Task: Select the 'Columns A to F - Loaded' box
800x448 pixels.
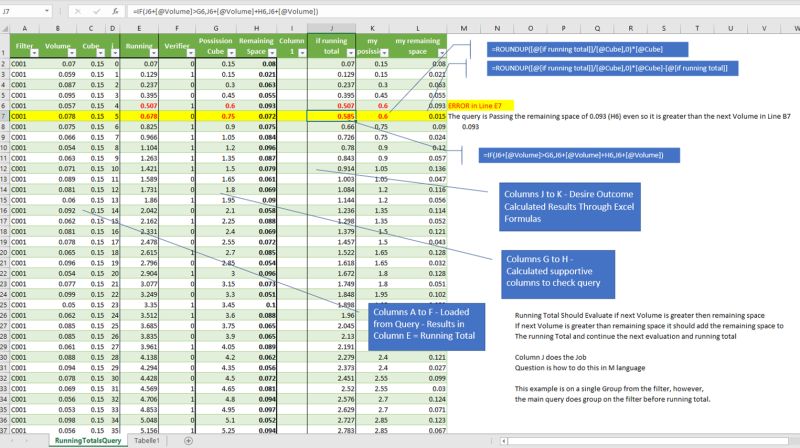Action: pyautogui.click(x=427, y=327)
